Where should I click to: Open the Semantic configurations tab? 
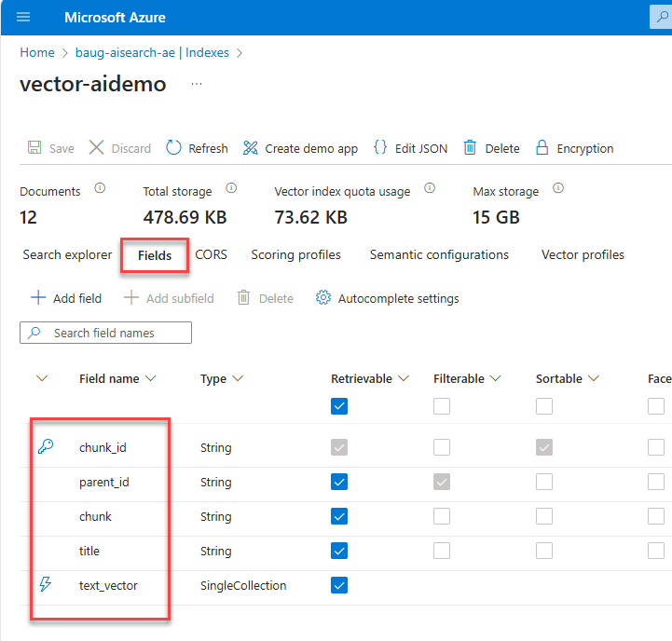pyautogui.click(x=439, y=254)
